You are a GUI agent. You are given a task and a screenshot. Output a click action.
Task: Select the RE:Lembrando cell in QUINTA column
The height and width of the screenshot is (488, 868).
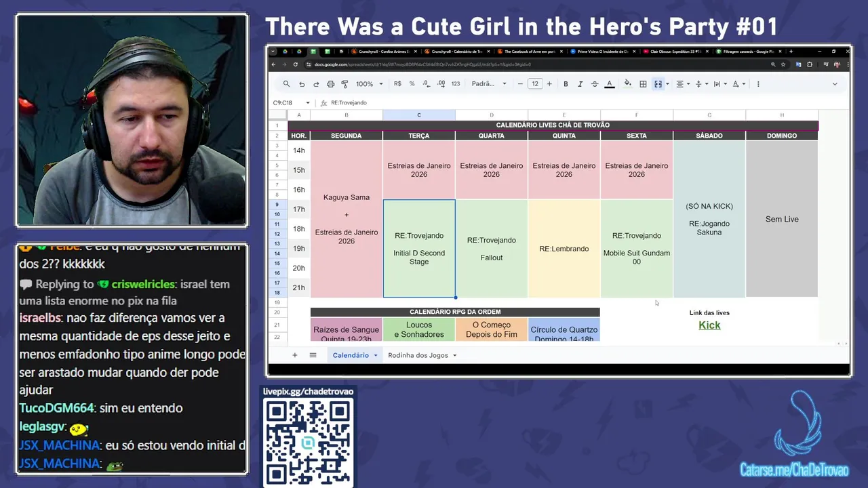[564, 249]
